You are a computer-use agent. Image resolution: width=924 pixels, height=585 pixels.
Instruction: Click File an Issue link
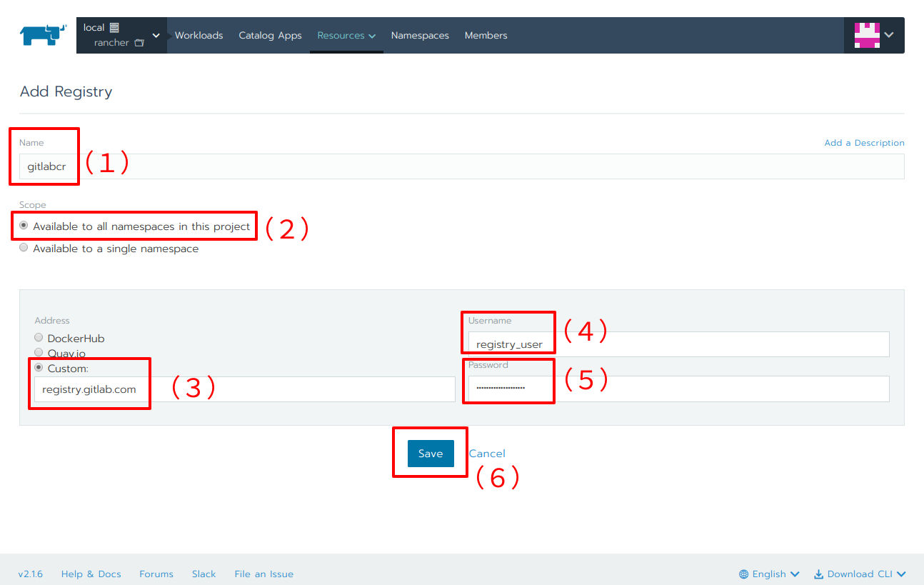(x=263, y=574)
